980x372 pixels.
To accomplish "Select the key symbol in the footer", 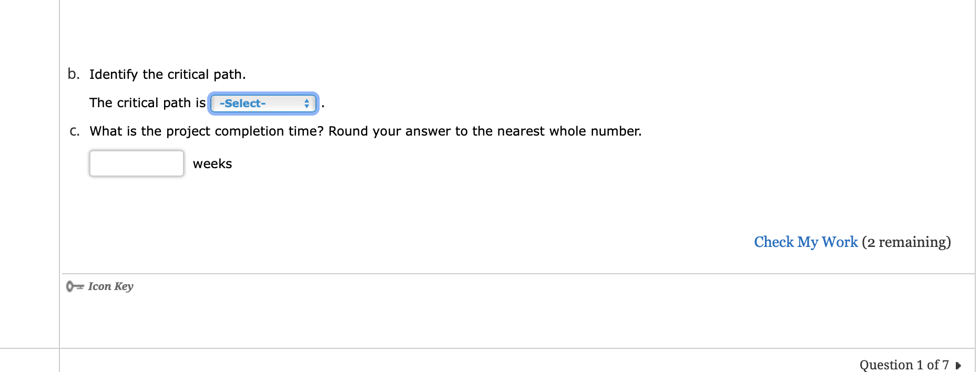I will coord(74,287).
